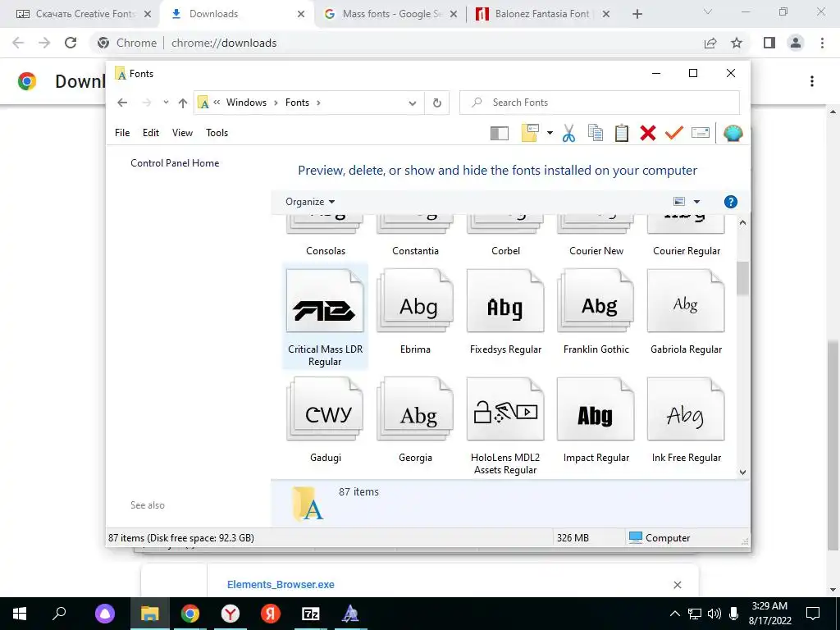Image resolution: width=840 pixels, height=630 pixels.
Task: Open the blue Help question mark
Action: [730, 202]
